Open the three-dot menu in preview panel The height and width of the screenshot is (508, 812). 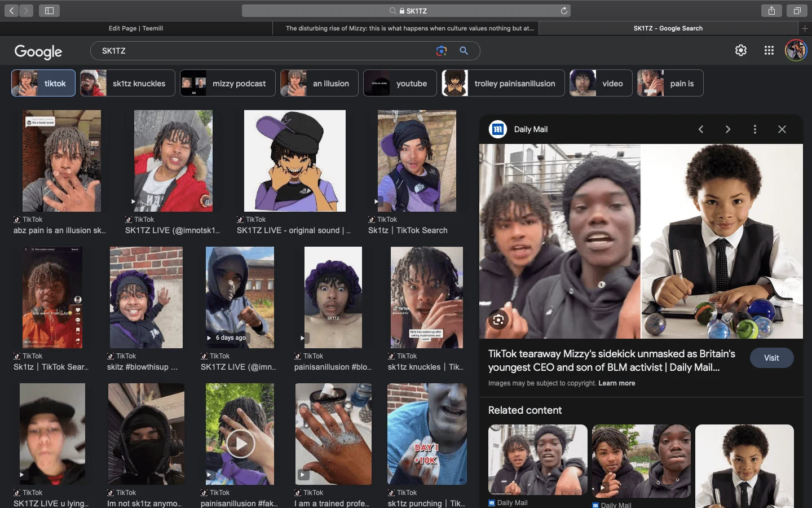click(x=754, y=129)
